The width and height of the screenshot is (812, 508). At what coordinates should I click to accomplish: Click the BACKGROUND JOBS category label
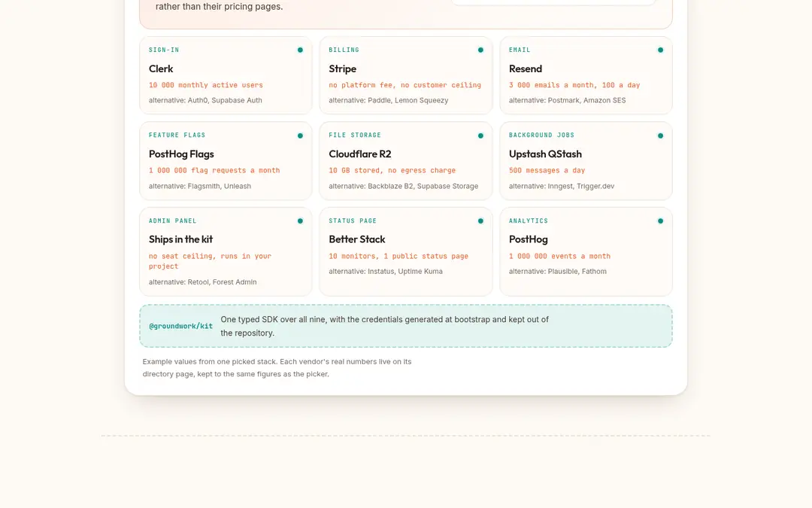[541, 135]
